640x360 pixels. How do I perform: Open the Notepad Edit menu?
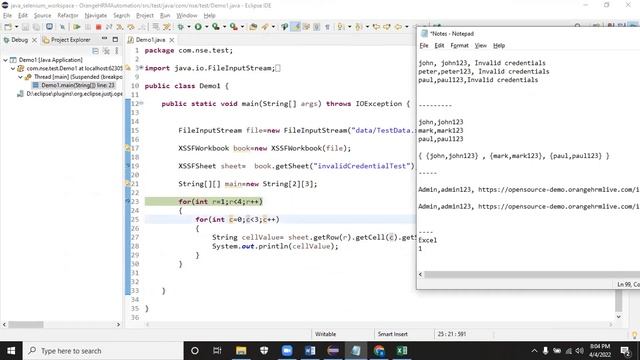(x=439, y=45)
